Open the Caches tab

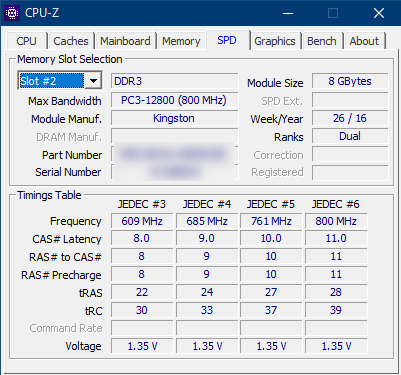pyautogui.click(x=71, y=41)
